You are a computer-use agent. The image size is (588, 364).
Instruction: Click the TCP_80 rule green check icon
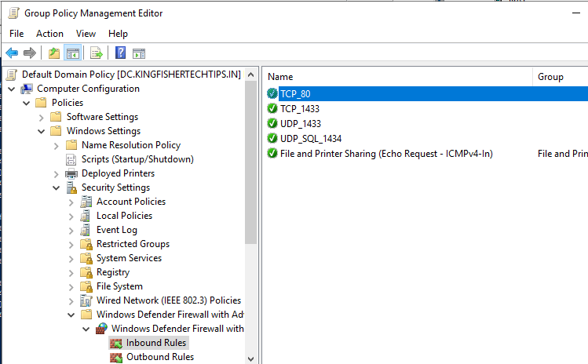272,93
